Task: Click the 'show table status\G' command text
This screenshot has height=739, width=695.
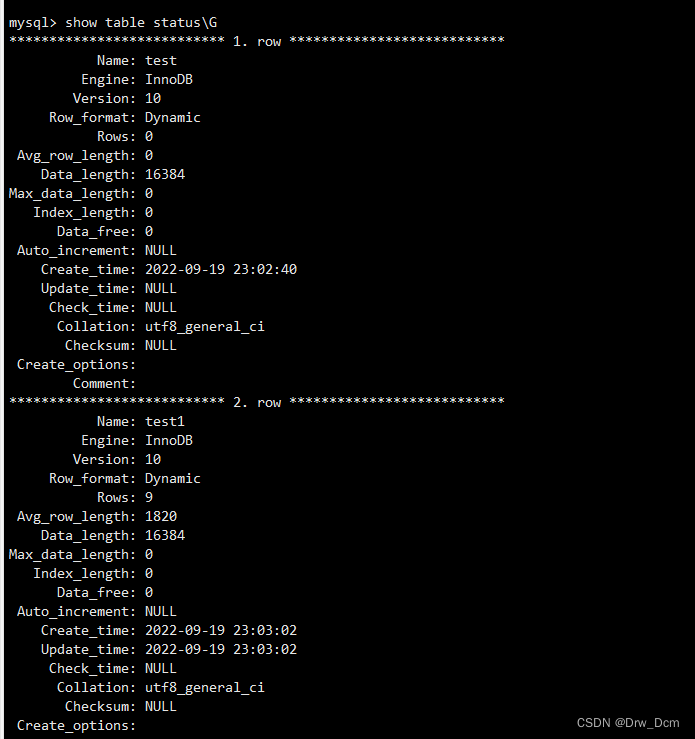Action: click(141, 23)
